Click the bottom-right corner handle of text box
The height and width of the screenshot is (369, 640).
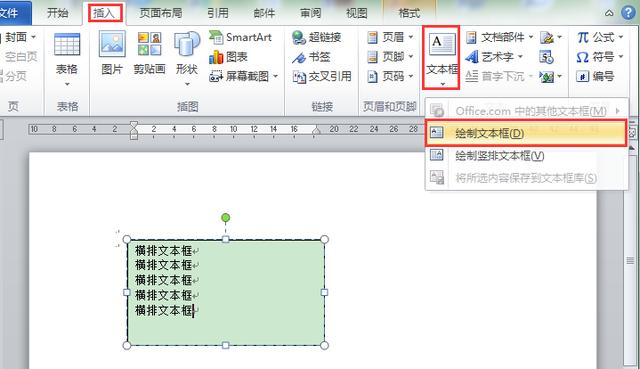[324, 345]
